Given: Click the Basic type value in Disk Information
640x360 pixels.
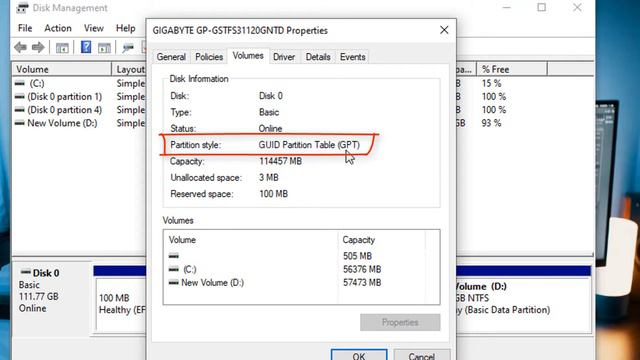Looking at the screenshot, I should point(269,112).
